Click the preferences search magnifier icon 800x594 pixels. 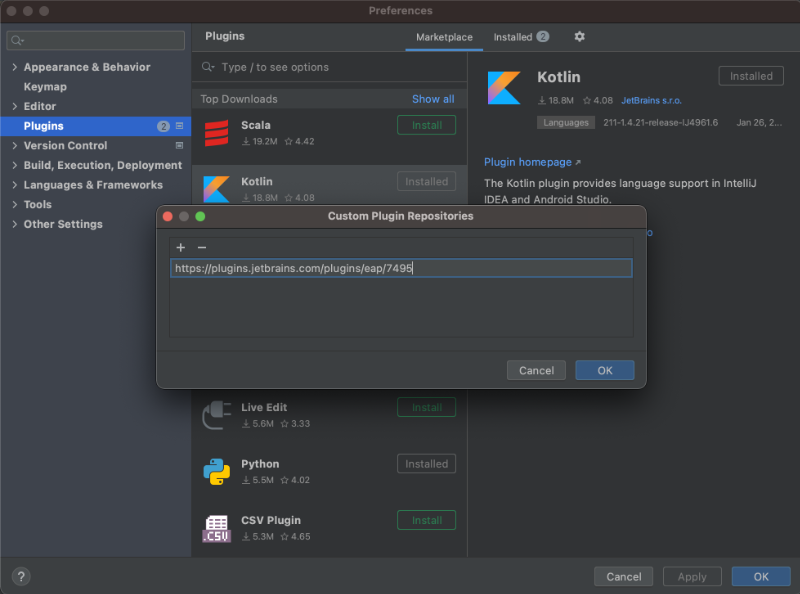tap(17, 40)
